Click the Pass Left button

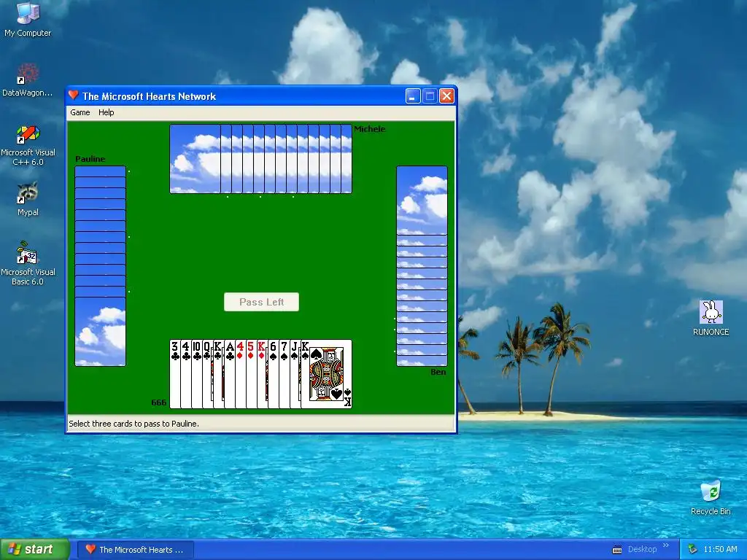click(x=262, y=302)
